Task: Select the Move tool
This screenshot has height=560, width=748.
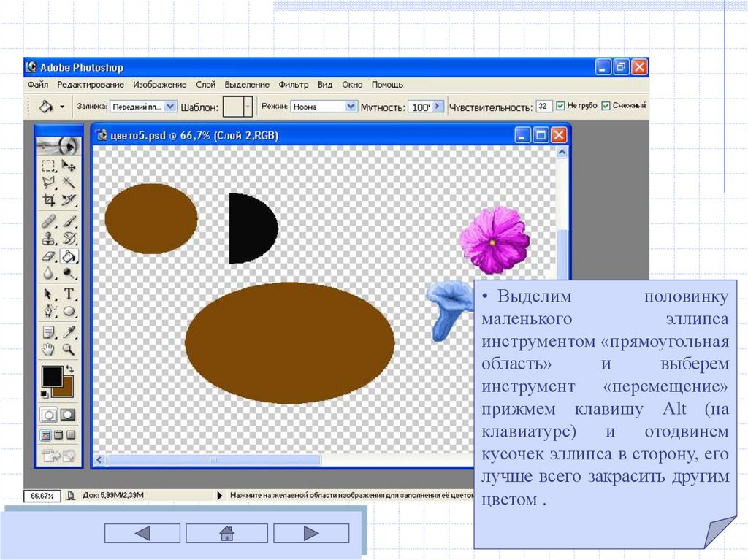Action: (69, 166)
